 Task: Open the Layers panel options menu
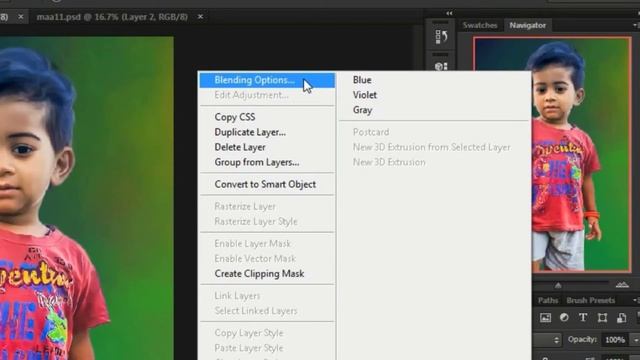(x=636, y=300)
